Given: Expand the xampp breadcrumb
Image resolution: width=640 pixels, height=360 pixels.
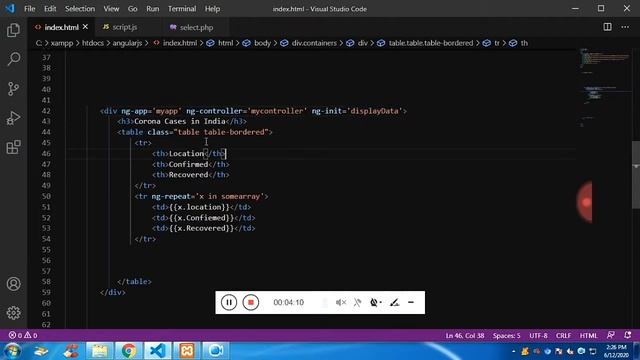Looking at the screenshot, I should 62,43.
